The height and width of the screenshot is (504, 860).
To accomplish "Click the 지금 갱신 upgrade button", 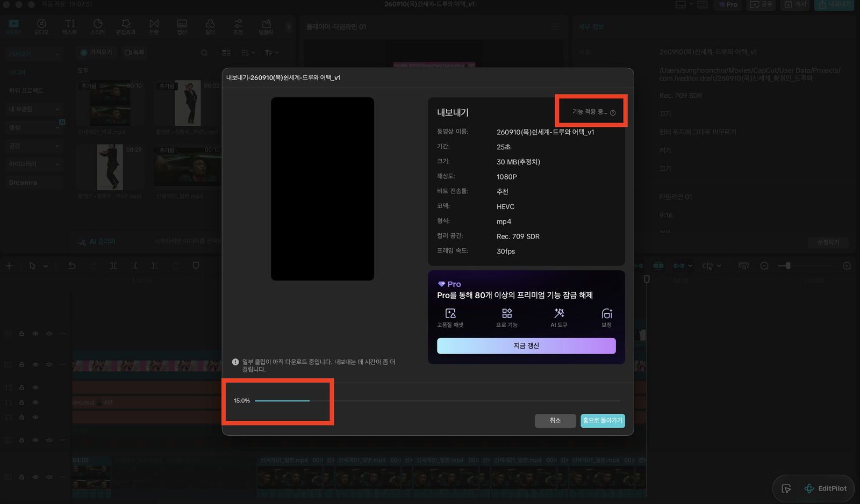I will coord(526,346).
